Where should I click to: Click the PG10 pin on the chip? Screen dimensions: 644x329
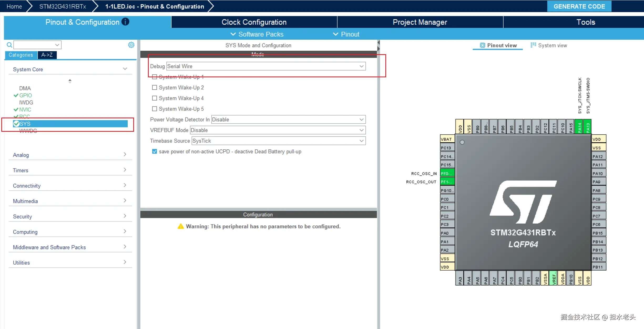pyautogui.click(x=447, y=190)
